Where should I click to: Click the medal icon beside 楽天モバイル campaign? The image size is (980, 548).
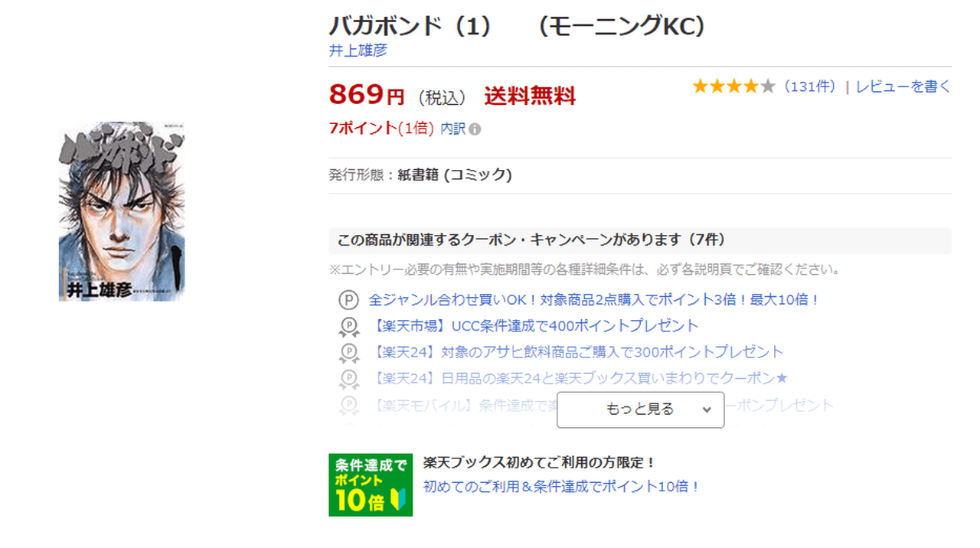pos(348,404)
